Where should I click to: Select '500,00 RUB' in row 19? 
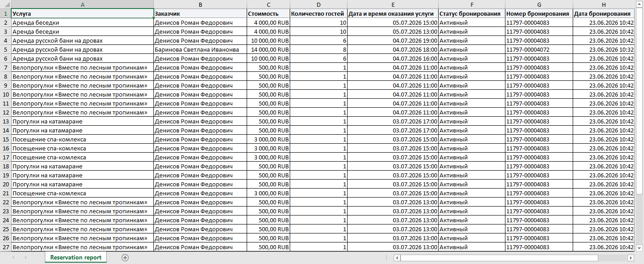[x=268, y=175]
